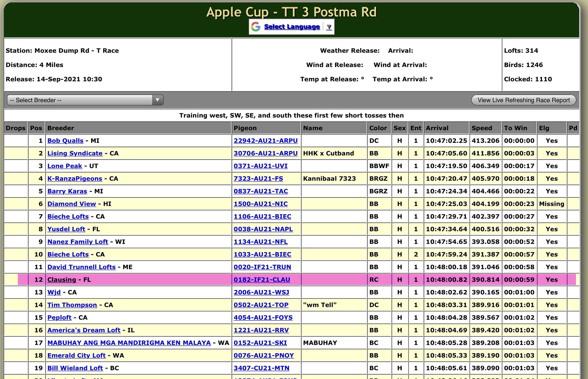Open Lising Syndicate breeder page
The width and height of the screenshot is (588, 379).
click(x=75, y=153)
